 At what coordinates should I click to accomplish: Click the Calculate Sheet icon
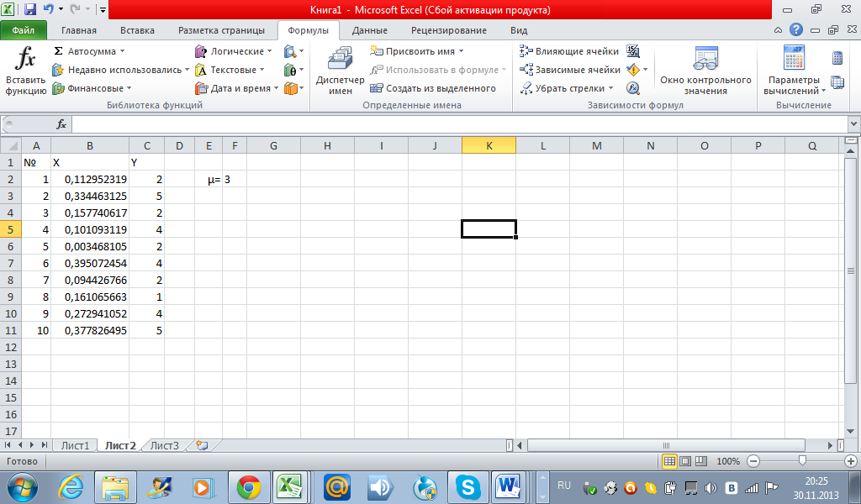point(837,82)
